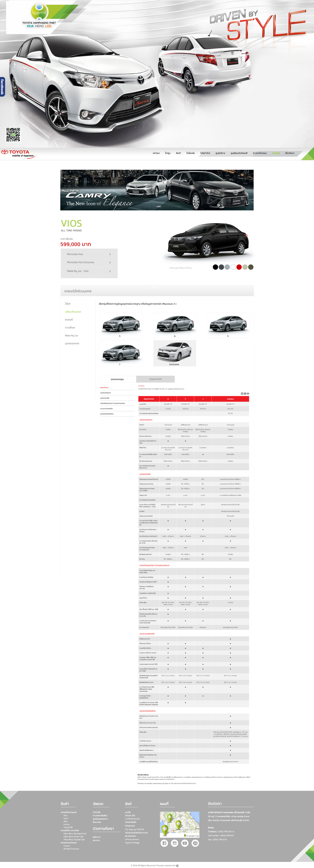314x868 pixels.
Task: Open the ข่าวสารกิจกรรม menu item
Action: [x=260, y=153]
